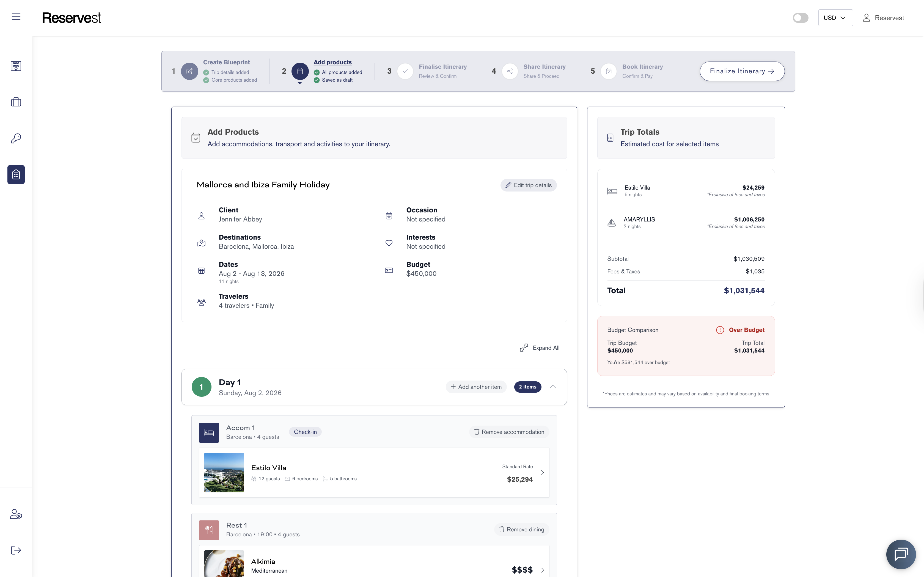Click Edit trip details
The height and width of the screenshot is (577, 924).
[x=529, y=185]
